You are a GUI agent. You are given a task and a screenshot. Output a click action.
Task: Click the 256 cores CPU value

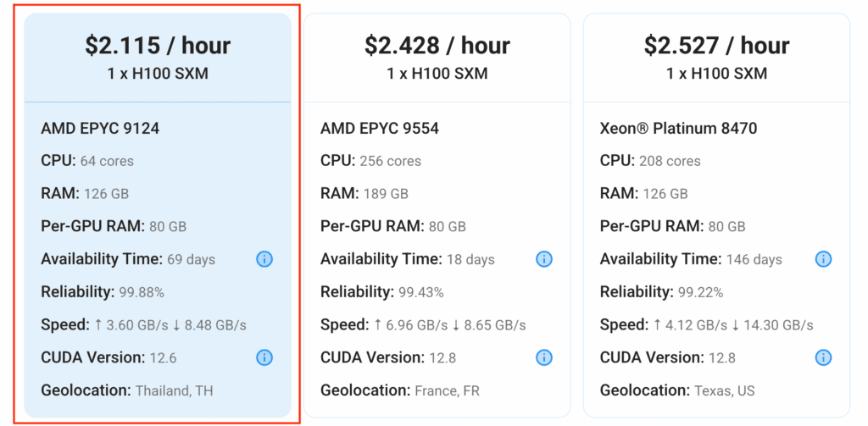[x=390, y=161]
